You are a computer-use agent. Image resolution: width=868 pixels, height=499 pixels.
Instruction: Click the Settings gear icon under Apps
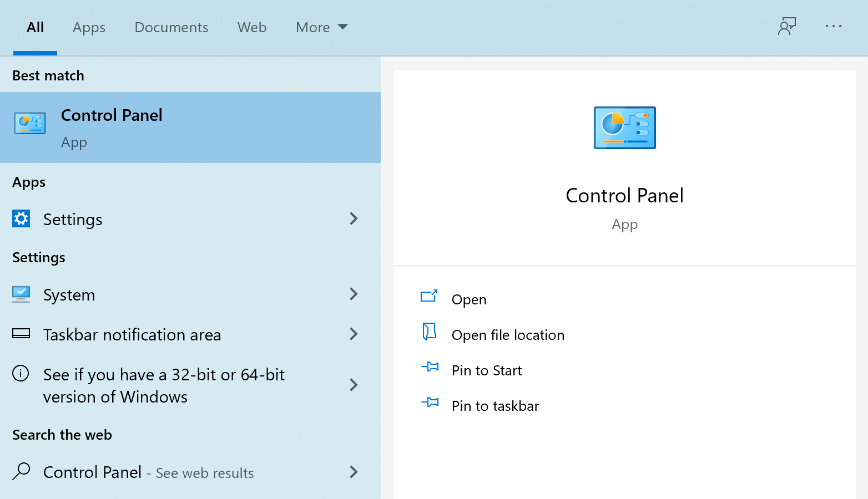pos(21,219)
